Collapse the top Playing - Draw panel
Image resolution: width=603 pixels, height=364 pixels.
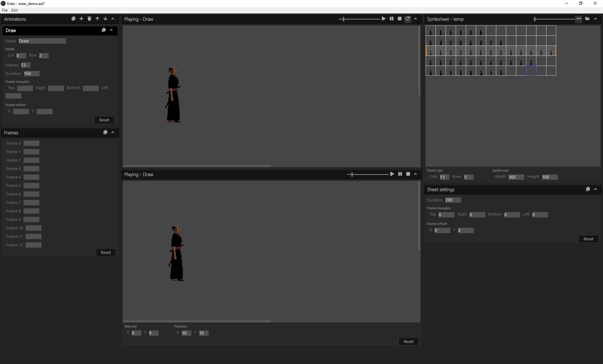(x=416, y=19)
